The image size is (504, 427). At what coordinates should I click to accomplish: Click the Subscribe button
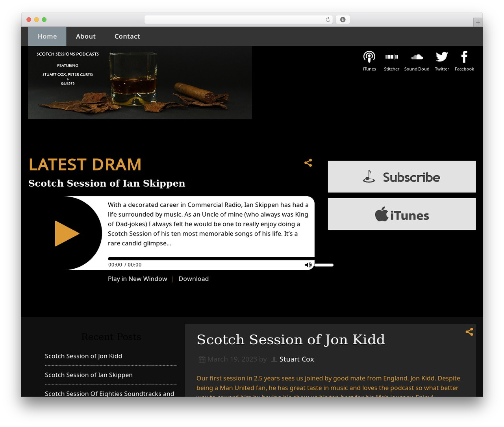point(402,176)
